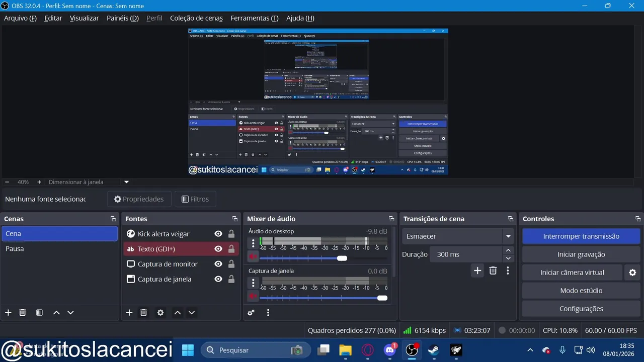This screenshot has height=362, width=644.
Task: Open the Ferramentas menu
Action: 254,18
